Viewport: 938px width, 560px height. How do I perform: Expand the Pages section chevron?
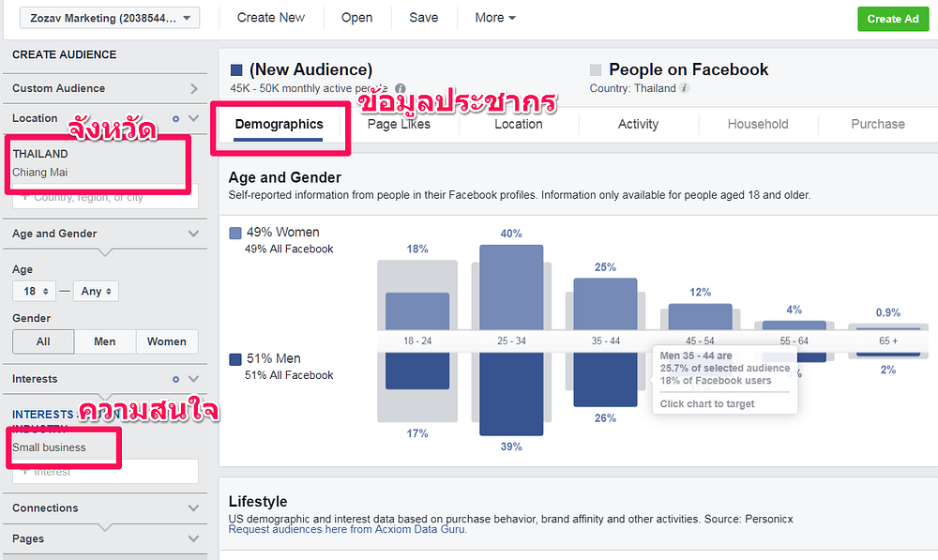[194, 538]
